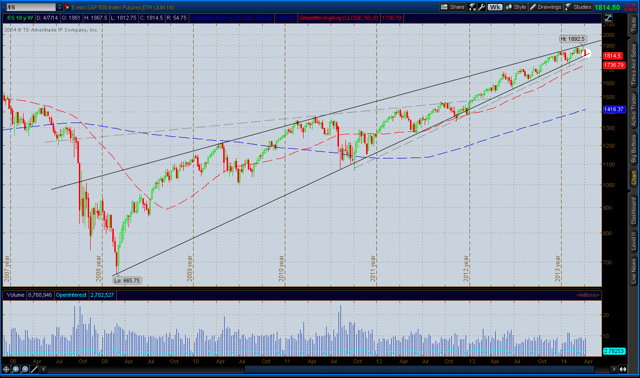Click the 2.78253 open interest axis label
The height and width of the screenshot is (378, 640).
[x=614, y=351]
